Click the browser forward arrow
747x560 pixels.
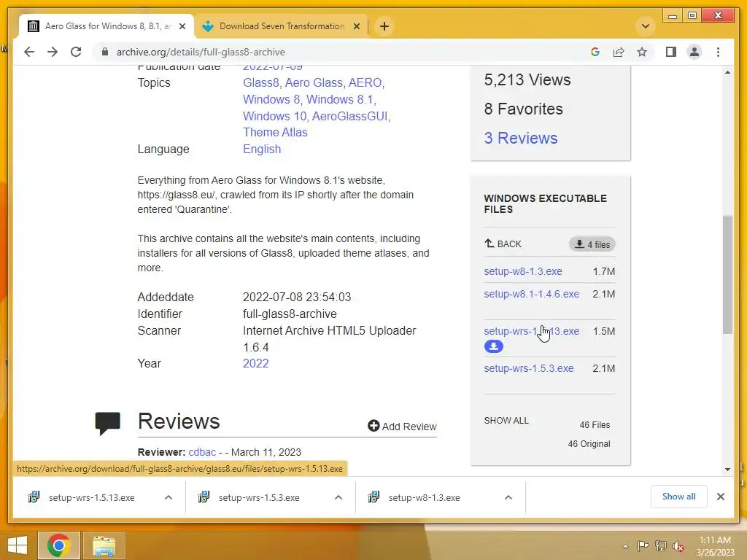53,52
